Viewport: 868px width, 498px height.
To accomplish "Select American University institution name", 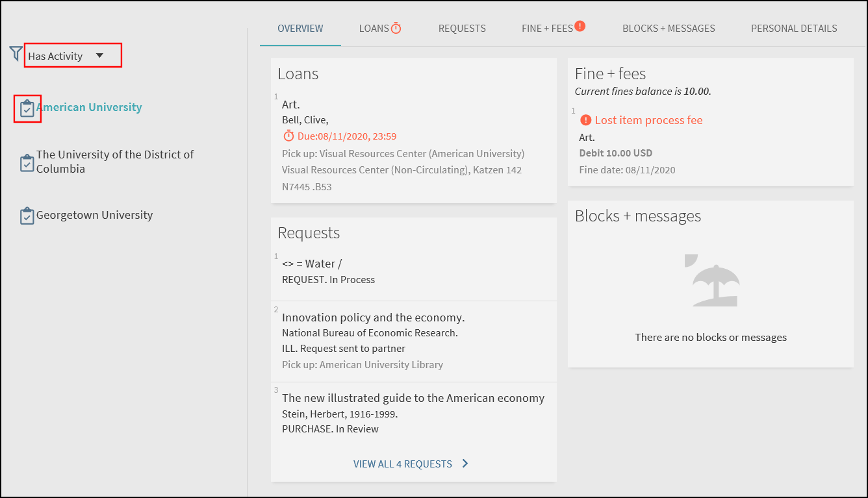I will [90, 107].
